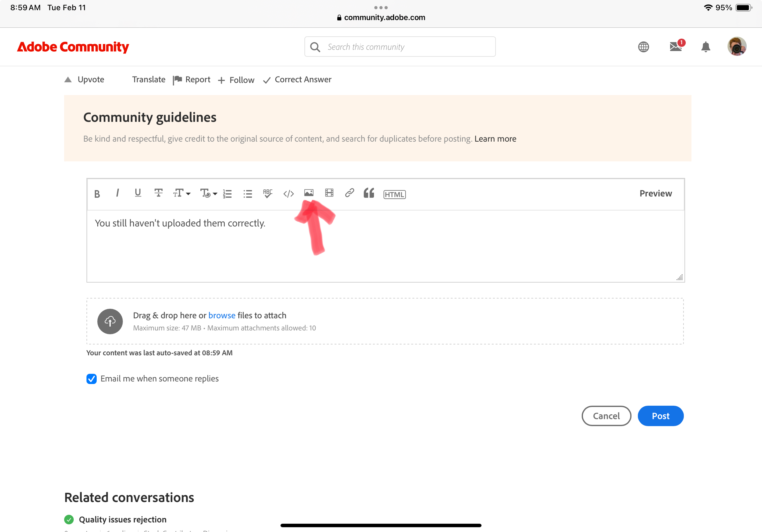The image size is (762, 532).
Task: Create a bulleted list
Action: click(x=247, y=193)
